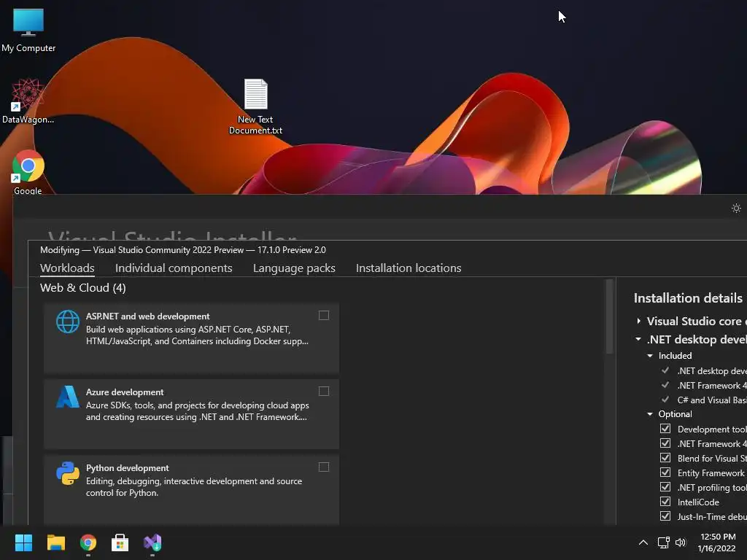Open the clock and date flyout

coord(717,542)
